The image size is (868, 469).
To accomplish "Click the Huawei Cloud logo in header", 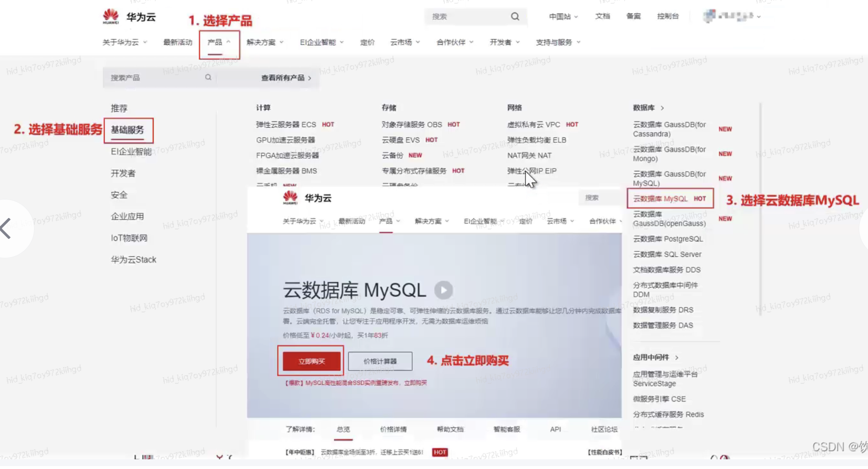I will [129, 17].
